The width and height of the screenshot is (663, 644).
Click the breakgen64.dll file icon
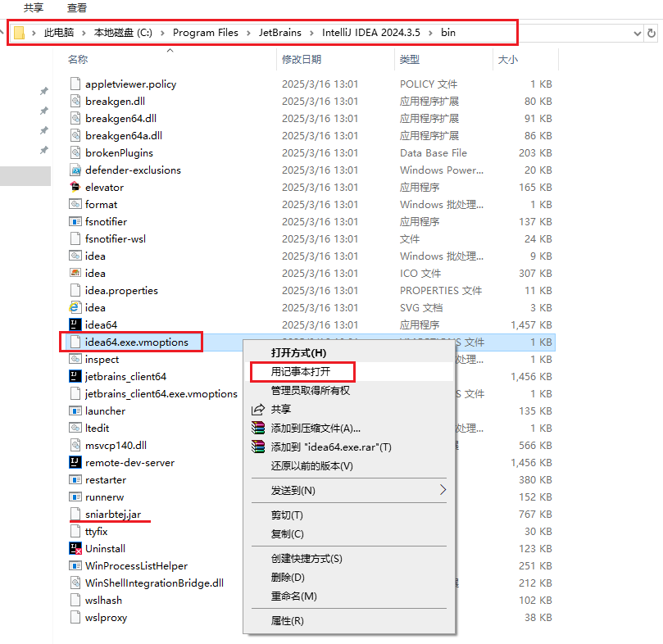tap(75, 119)
